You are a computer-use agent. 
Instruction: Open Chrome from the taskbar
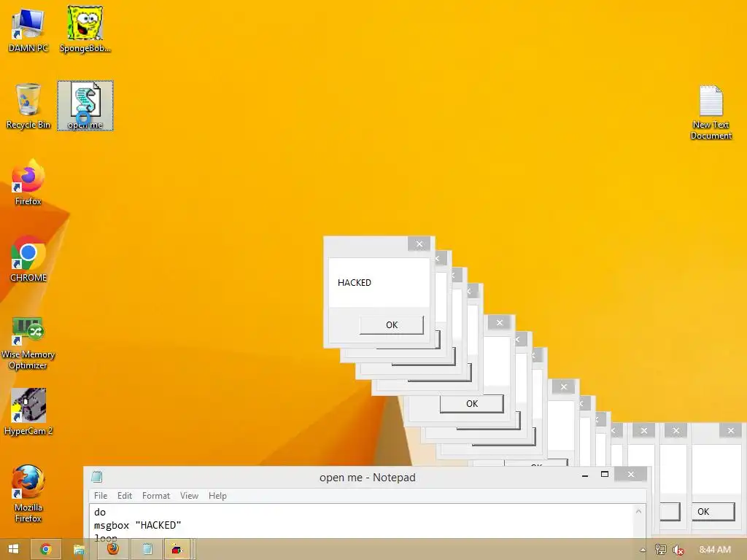(x=46, y=549)
